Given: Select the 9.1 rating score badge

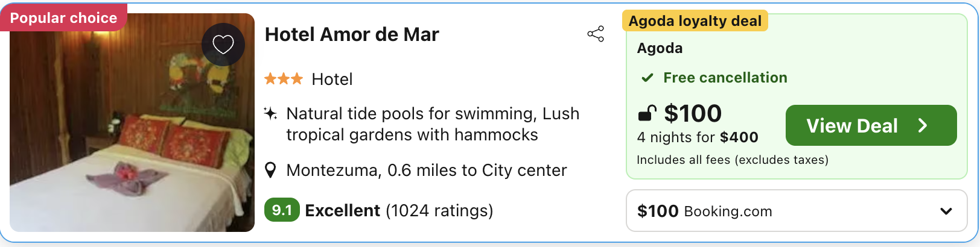Looking at the screenshot, I should coord(282,210).
